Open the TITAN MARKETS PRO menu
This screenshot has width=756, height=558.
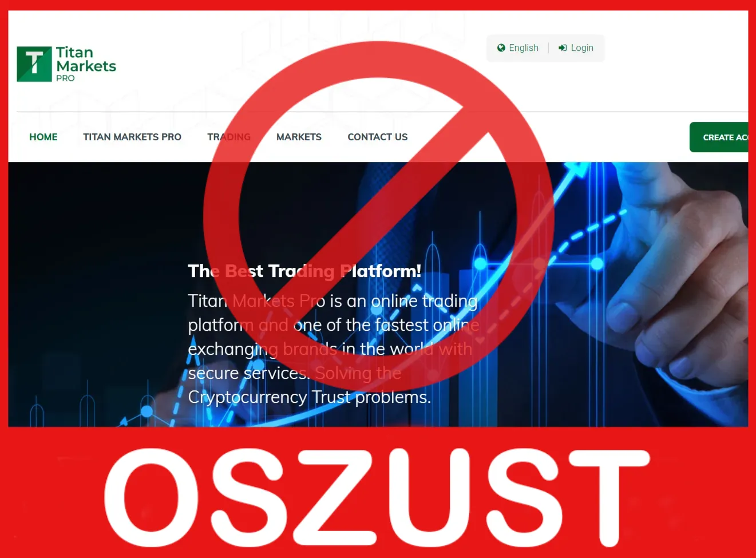132,137
